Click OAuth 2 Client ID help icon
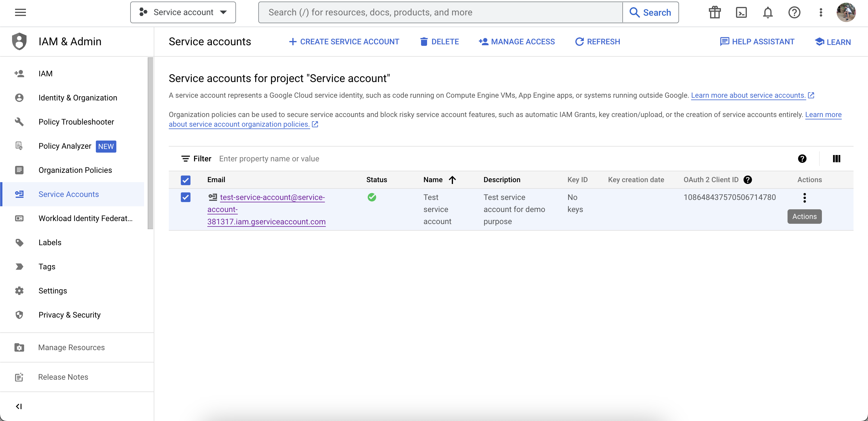 (x=748, y=180)
